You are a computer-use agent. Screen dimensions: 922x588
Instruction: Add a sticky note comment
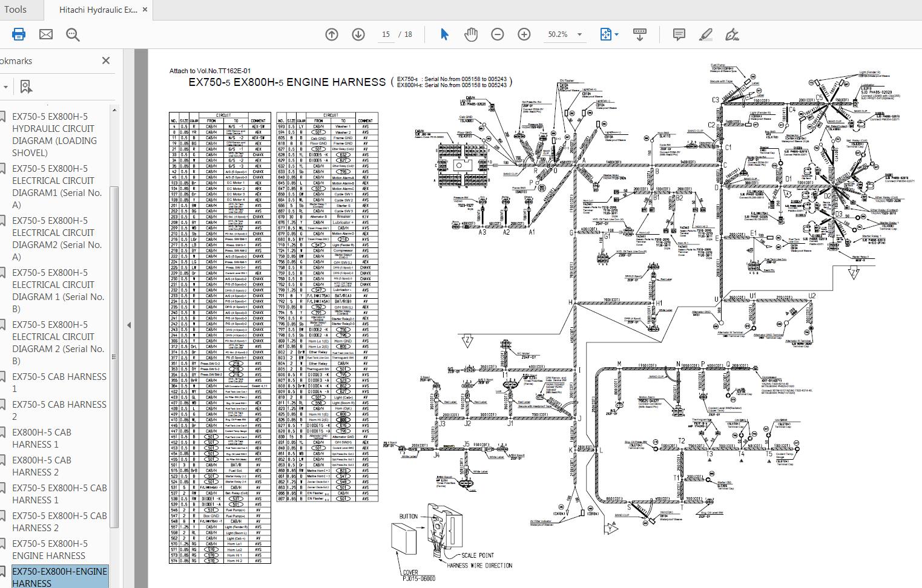point(679,34)
